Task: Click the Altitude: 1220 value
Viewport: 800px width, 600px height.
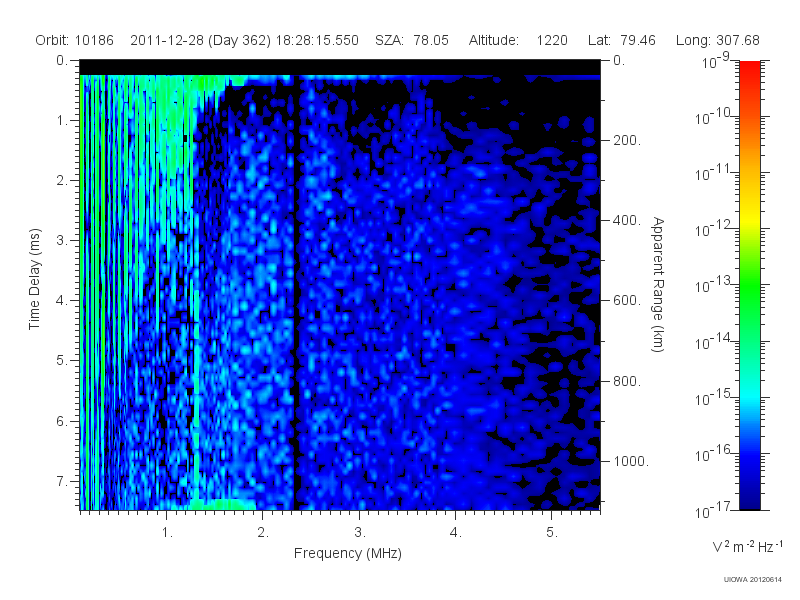Action: point(518,40)
